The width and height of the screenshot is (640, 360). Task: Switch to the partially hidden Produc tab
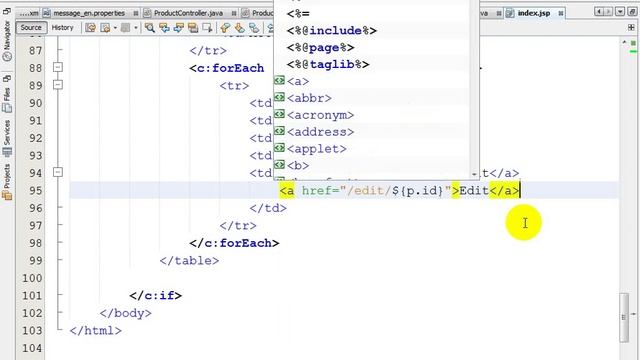(257, 13)
